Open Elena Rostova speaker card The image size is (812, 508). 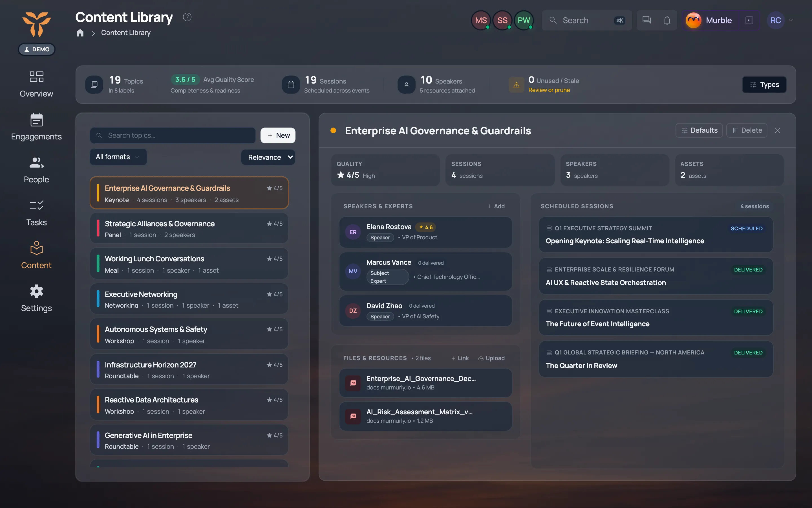(425, 232)
